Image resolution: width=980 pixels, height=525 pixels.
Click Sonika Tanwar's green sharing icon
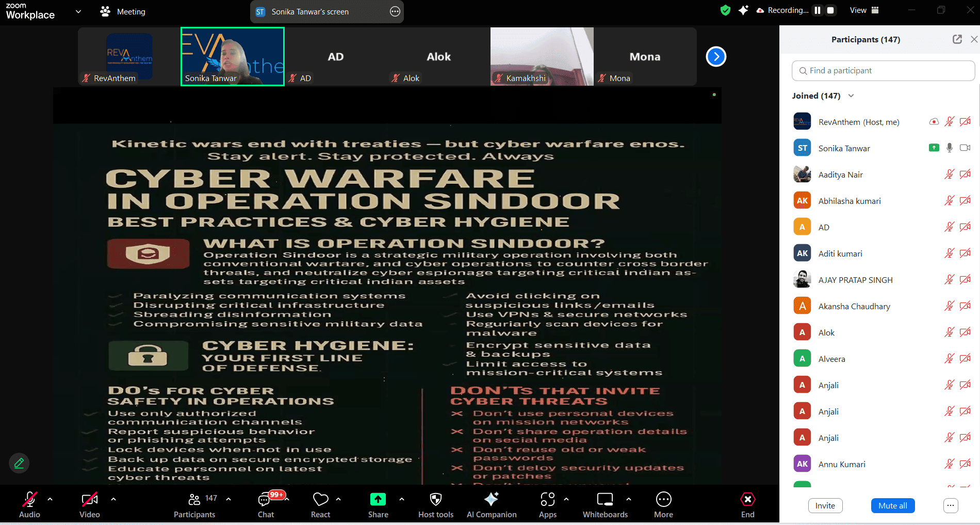(934, 148)
